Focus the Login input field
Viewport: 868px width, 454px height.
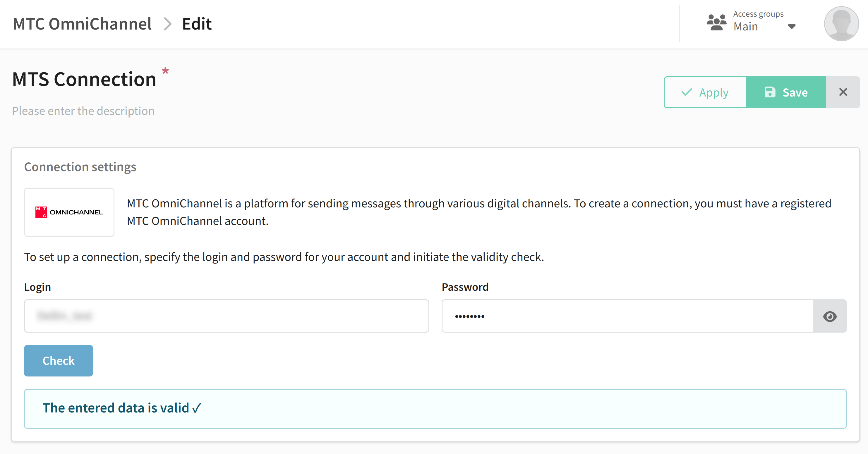click(x=227, y=316)
